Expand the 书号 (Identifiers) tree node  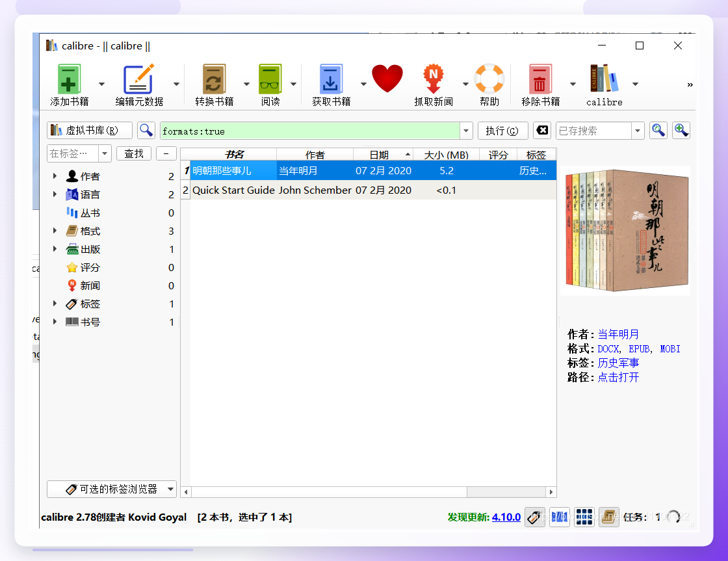click(55, 322)
